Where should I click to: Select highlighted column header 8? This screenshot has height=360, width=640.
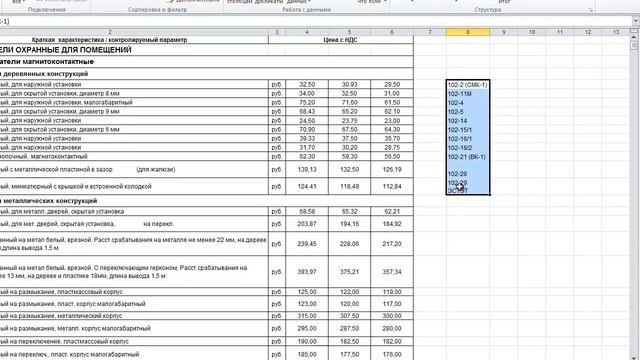click(x=468, y=32)
